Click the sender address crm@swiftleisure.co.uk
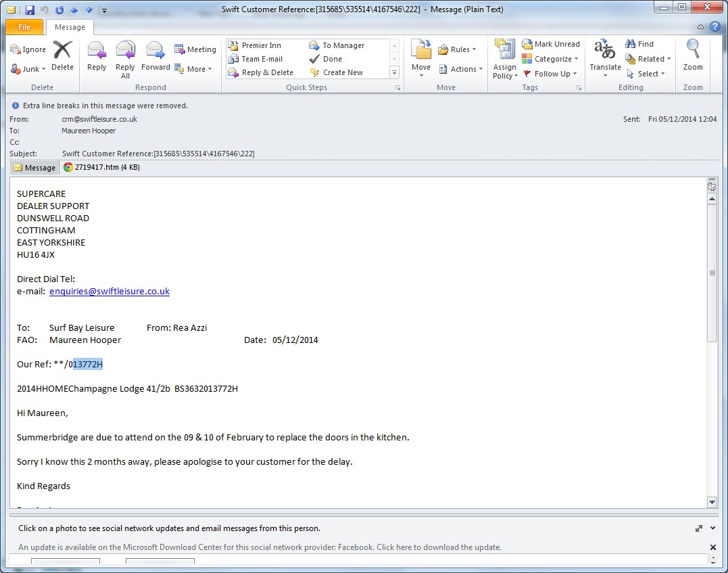This screenshot has width=728, height=573. tap(99, 119)
